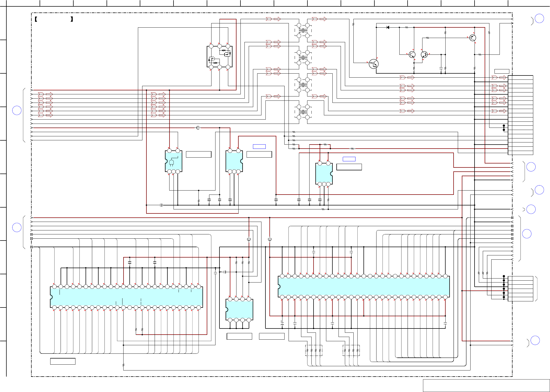This screenshot has width=550, height=392.
Task: Select the right dashed resistor array at the bottom
Action: coord(351,351)
